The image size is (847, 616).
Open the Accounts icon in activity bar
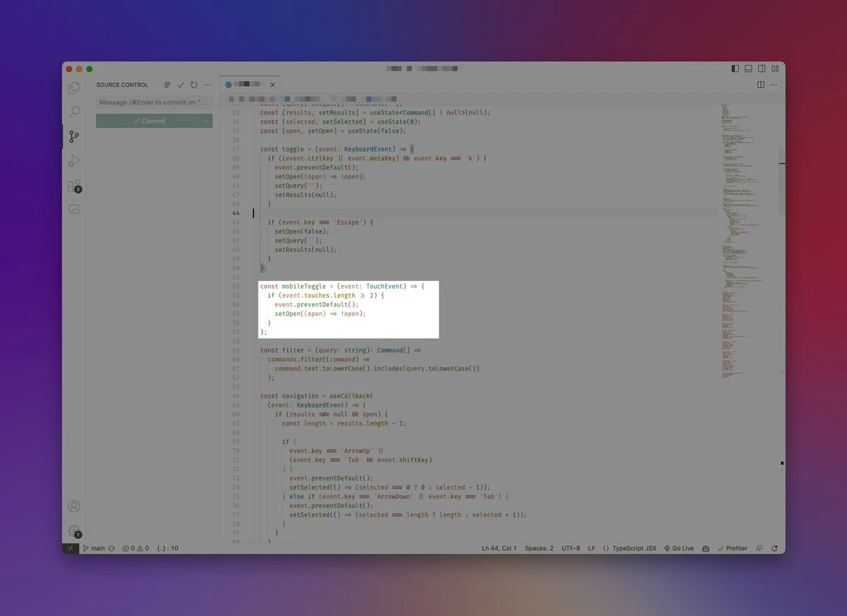pos(74,506)
